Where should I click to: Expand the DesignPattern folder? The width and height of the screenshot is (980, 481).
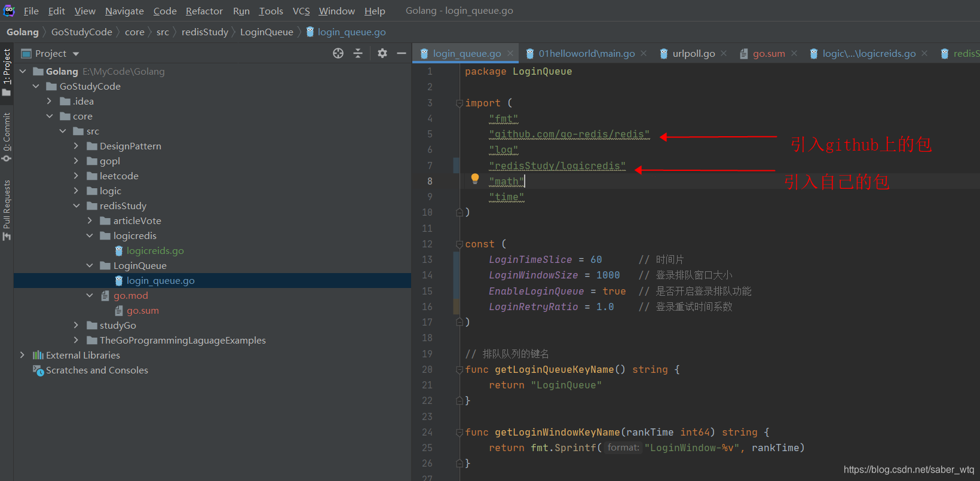tap(76, 146)
